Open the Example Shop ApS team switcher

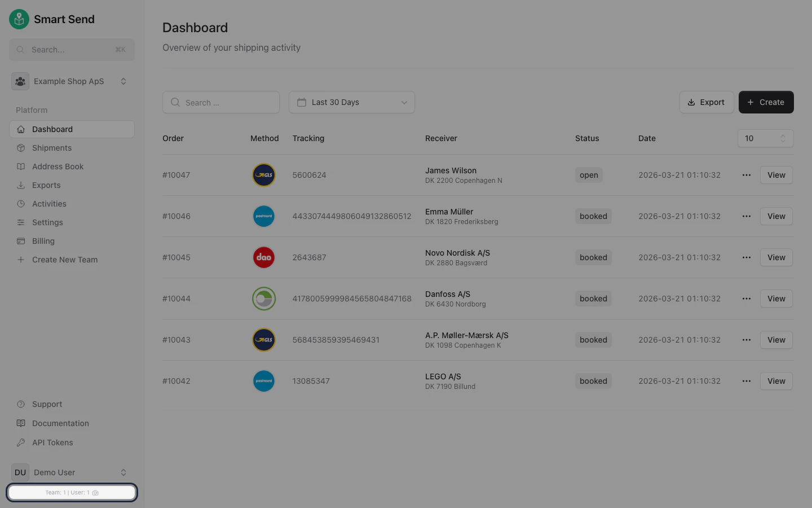pyautogui.click(x=72, y=81)
